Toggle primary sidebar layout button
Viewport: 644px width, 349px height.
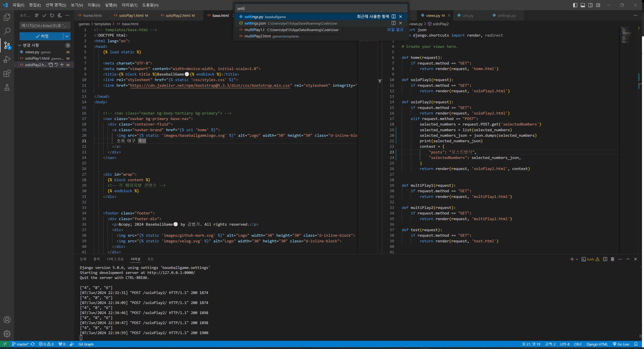575,5
